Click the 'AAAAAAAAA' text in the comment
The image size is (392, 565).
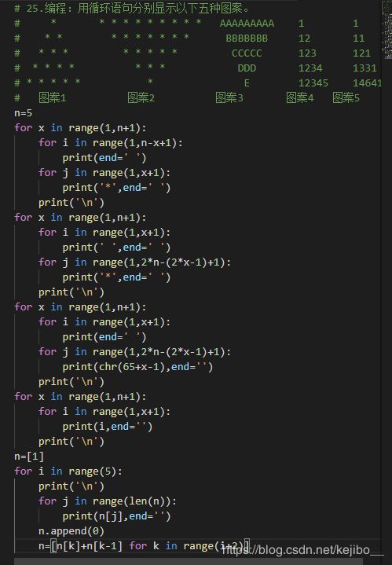(x=247, y=24)
